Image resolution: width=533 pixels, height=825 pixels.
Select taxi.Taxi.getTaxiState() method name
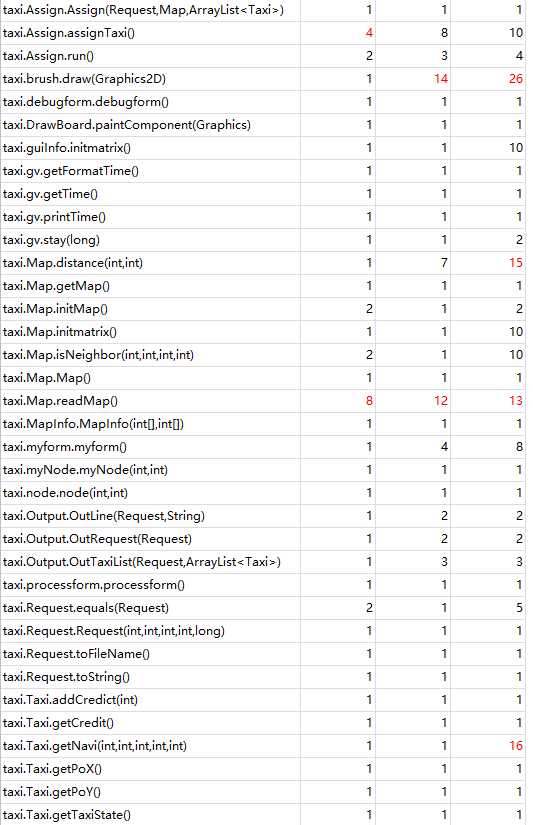(x=67, y=815)
